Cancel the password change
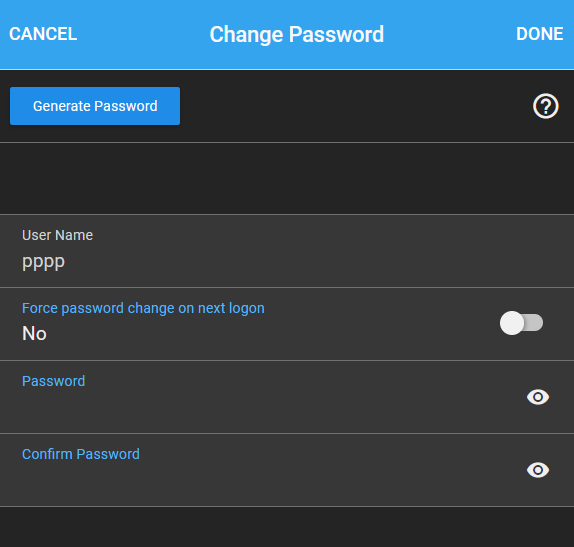The image size is (574, 547). tap(43, 34)
